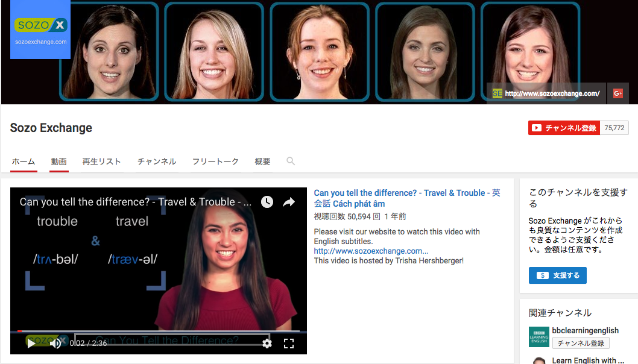This screenshot has width=638, height=364.
Task: Open the Learn English with channel
Action: 587,360
